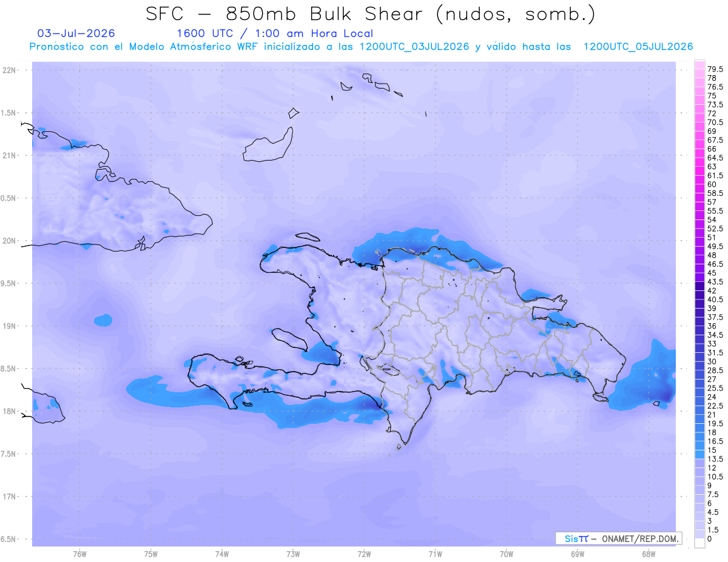Screen dimensions: 728x562
Task: Click the longitude label "72W"
Action: [x=364, y=554]
